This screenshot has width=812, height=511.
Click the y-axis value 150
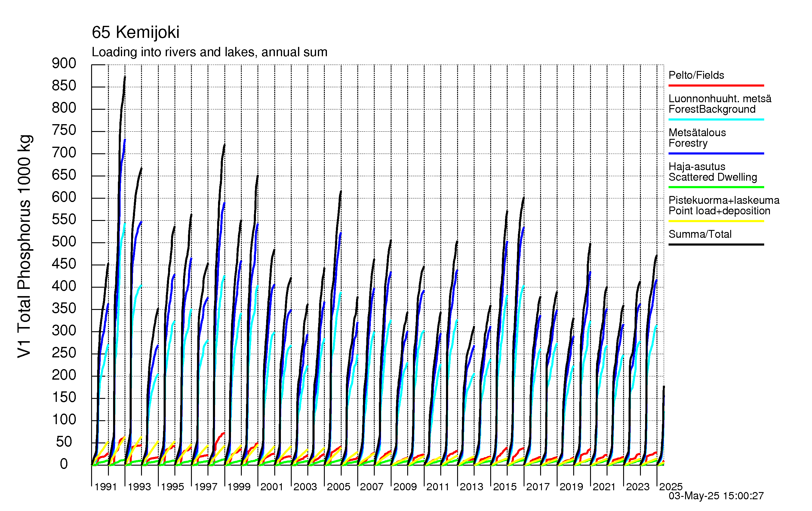pos(64,397)
